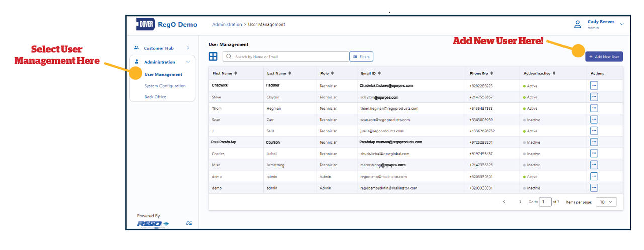Click phone number +8282288223

click(x=481, y=86)
